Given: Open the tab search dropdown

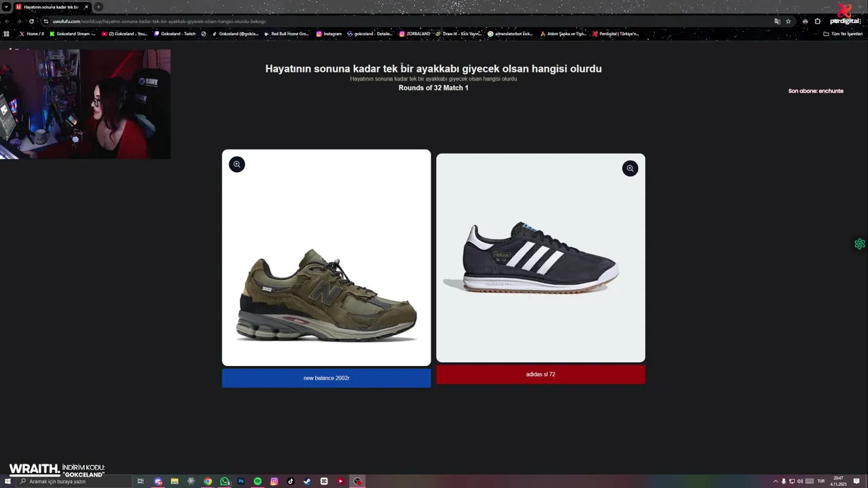Looking at the screenshot, I should 6,7.
